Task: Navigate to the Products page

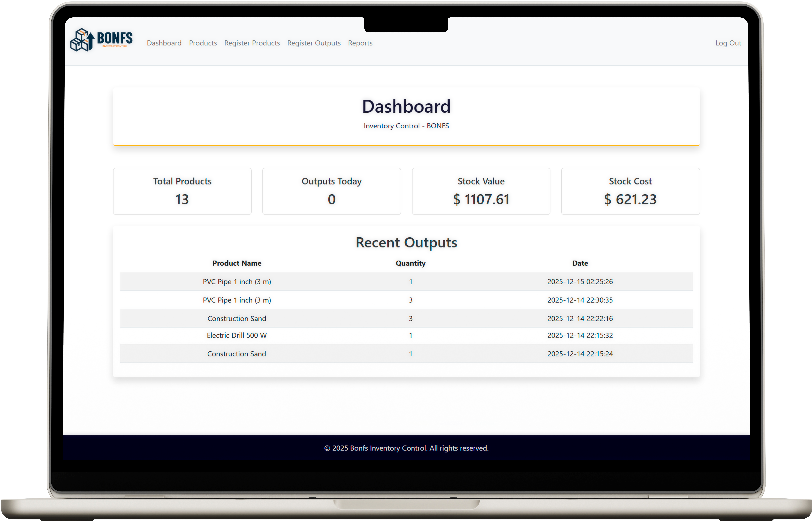Action: (203, 43)
